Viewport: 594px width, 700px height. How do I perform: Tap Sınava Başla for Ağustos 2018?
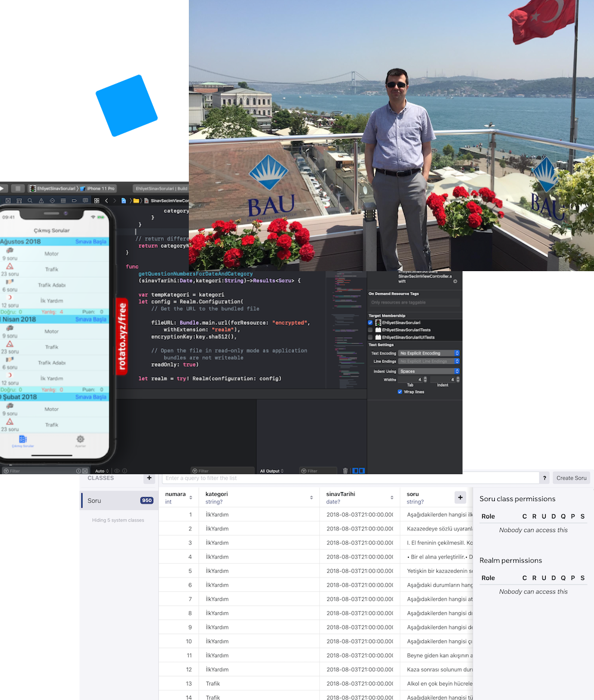[91, 242]
